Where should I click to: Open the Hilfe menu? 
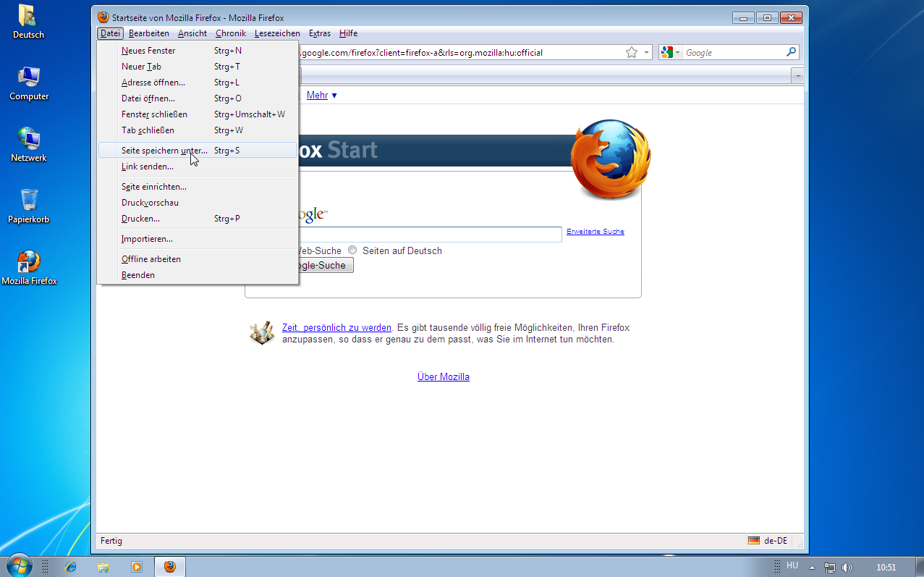[348, 33]
